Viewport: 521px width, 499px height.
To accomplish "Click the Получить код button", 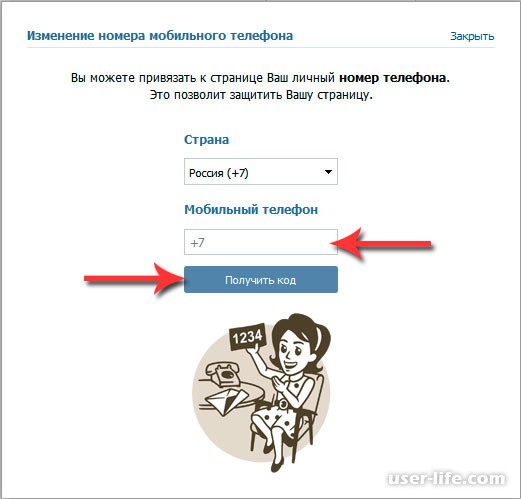I will click(x=261, y=280).
